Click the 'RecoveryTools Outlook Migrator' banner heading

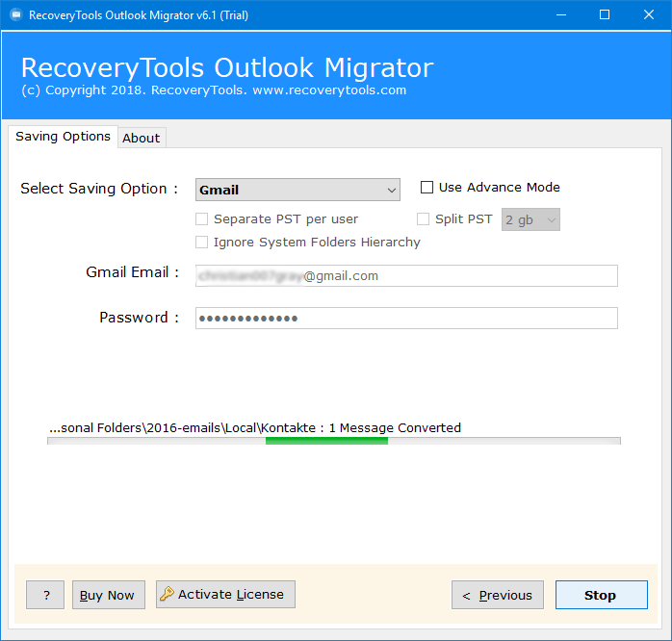pos(227,67)
